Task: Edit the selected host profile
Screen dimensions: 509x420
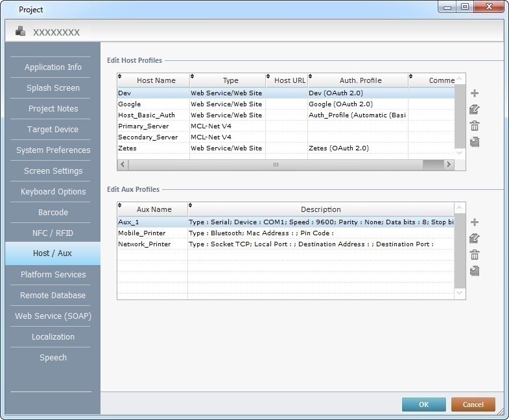Action: (475, 110)
